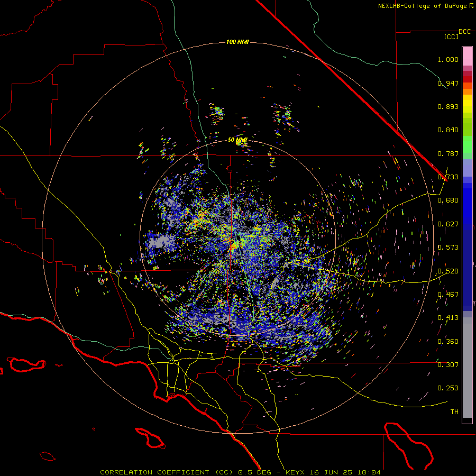Select the 0.360 scale value
The width and height of the screenshot is (476, 476).
coord(448,342)
